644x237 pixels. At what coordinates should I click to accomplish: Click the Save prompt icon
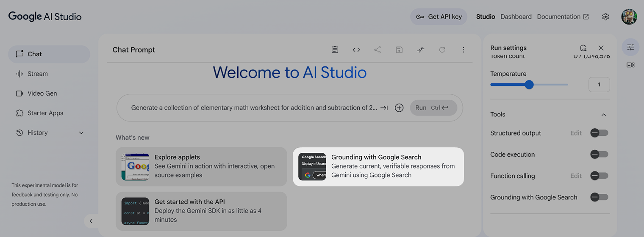[x=399, y=50]
